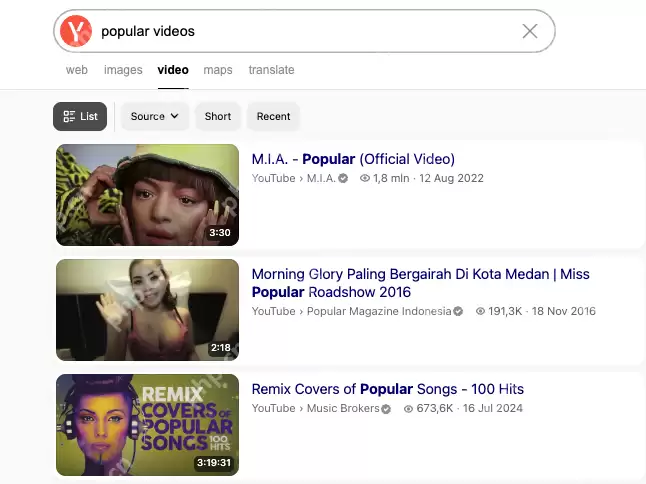Toggle the List view button
646x484 pixels.
pyautogui.click(x=80, y=116)
